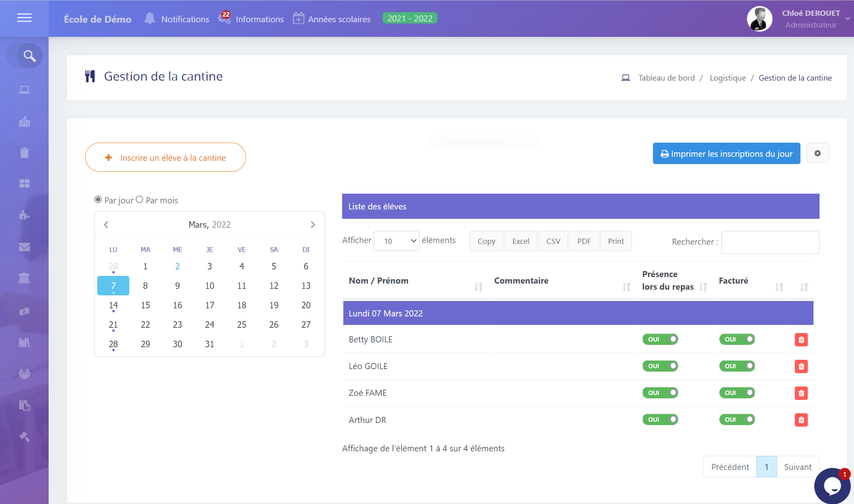Viewport: 854px width, 504px height.
Task: Open the Notifications bell in the top bar
Action: coord(150,18)
